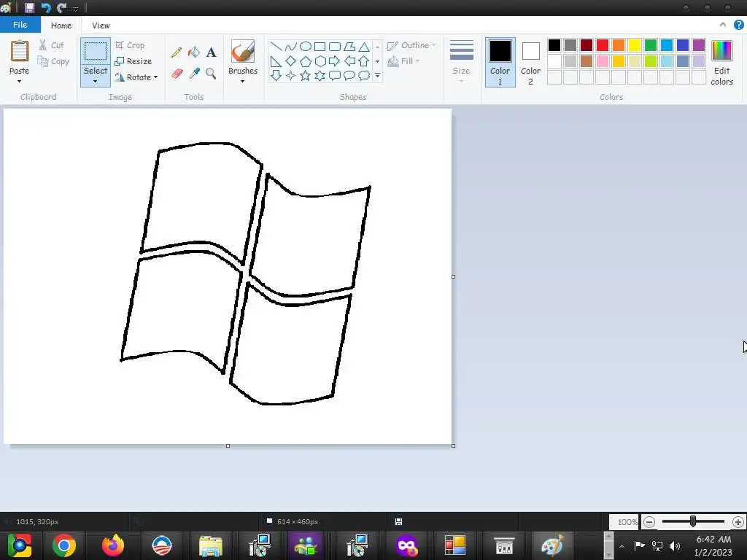Select the Magnifier tool
747x560 pixels.
(211, 74)
